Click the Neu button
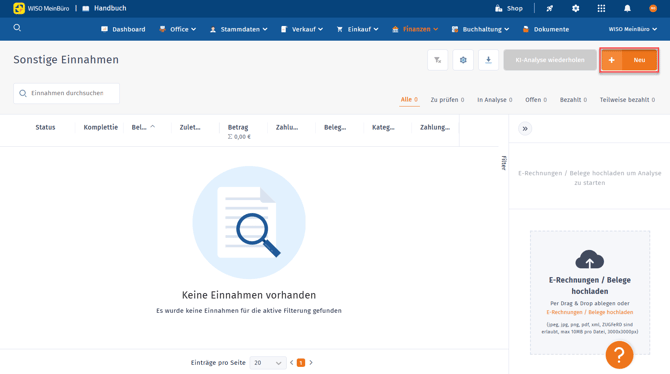 (x=629, y=60)
